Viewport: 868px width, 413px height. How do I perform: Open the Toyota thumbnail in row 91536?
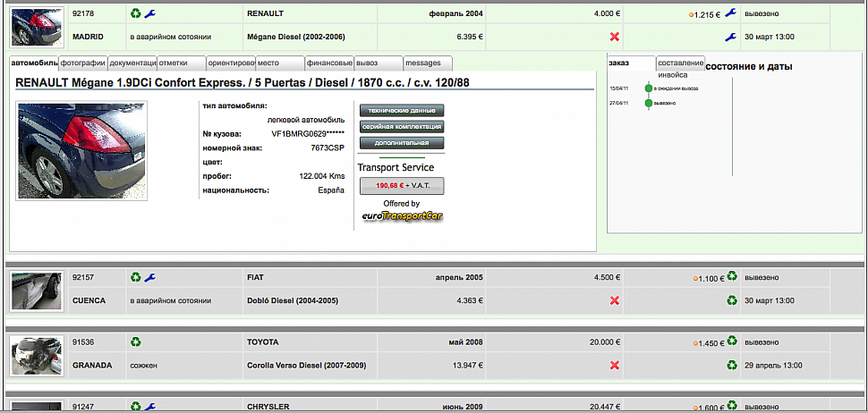point(37,356)
